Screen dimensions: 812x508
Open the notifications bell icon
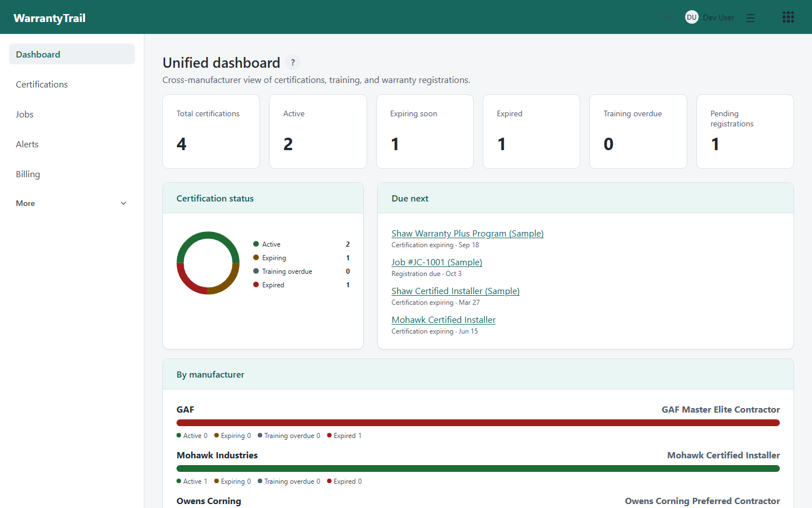[667, 17]
